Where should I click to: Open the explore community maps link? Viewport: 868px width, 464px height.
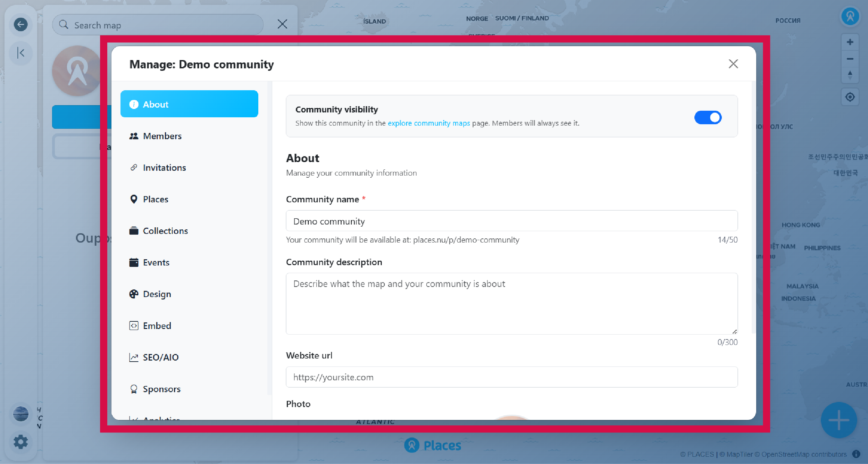(428, 123)
